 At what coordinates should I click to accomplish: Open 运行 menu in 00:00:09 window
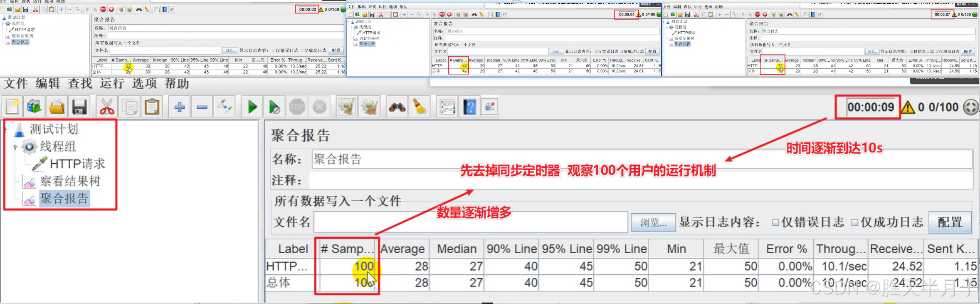(112, 83)
